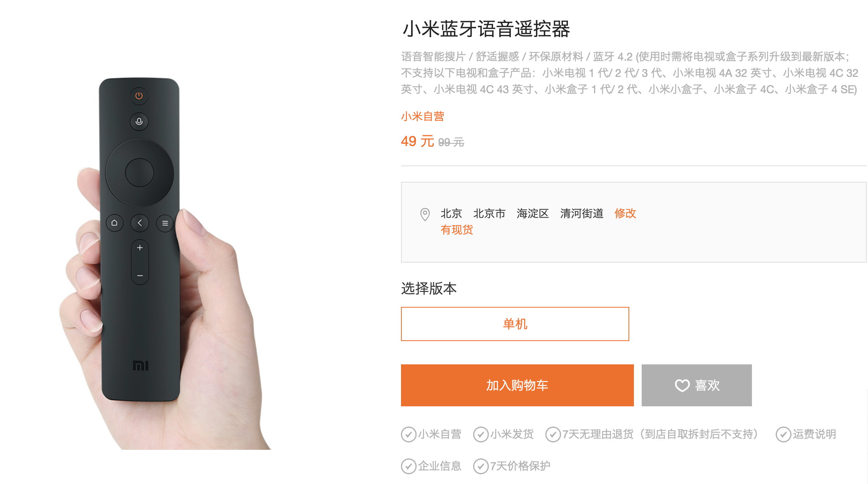Screen dimensions: 868x484
Task: Select the 单机 version option
Action: tap(515, 324)
